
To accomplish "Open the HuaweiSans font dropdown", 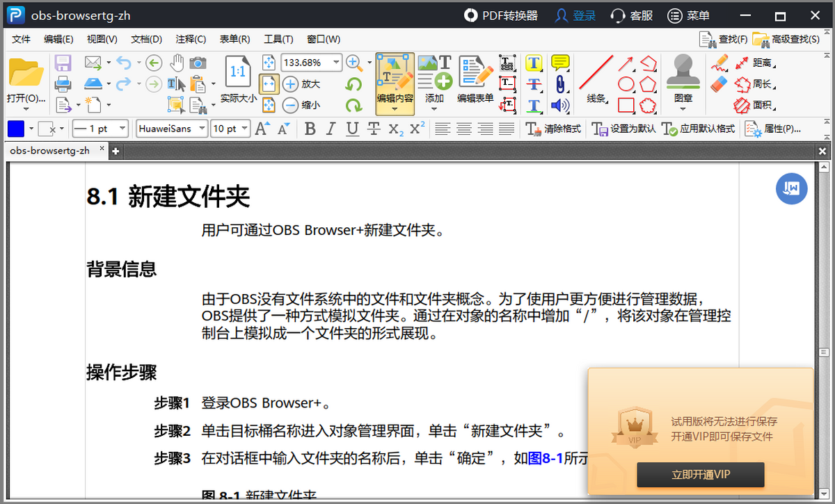I will click(202, 129).
